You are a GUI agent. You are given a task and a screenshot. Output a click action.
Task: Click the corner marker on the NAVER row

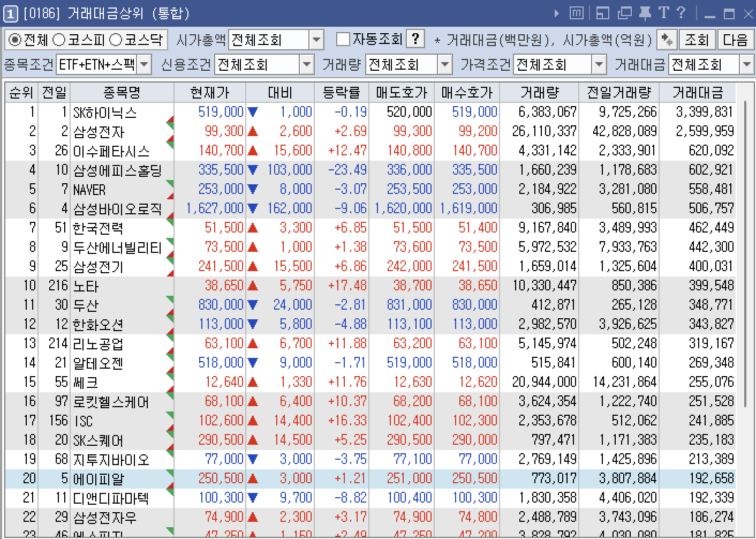pyautogui.click(x=170, y=184)
